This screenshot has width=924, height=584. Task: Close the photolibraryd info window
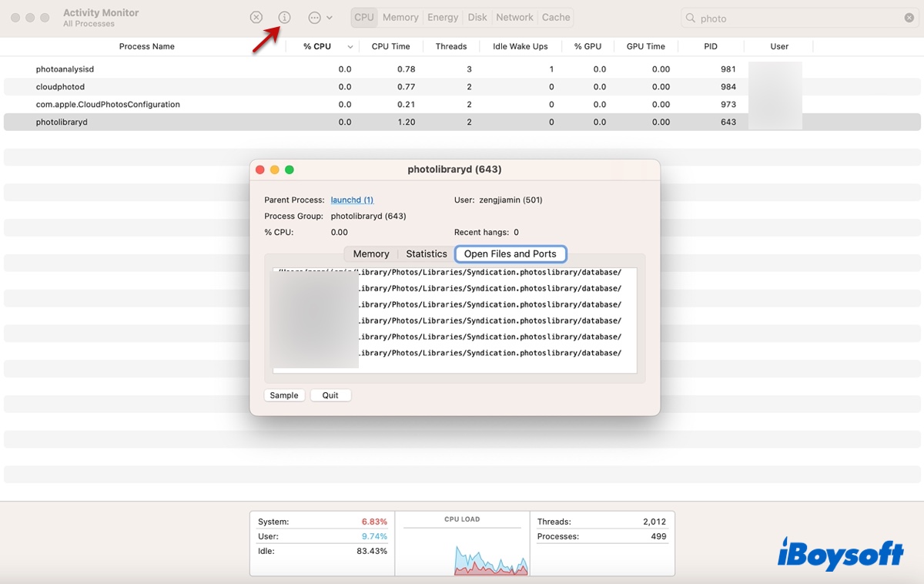[260, 169]
